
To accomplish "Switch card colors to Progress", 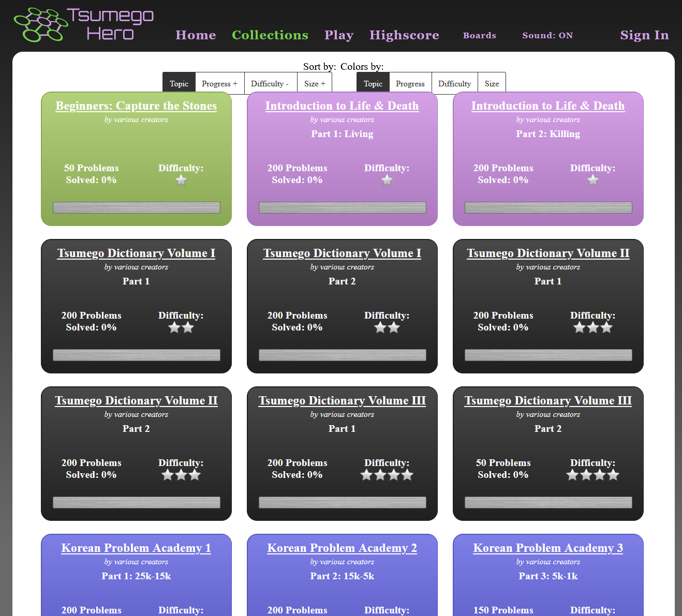I will 410,83.
